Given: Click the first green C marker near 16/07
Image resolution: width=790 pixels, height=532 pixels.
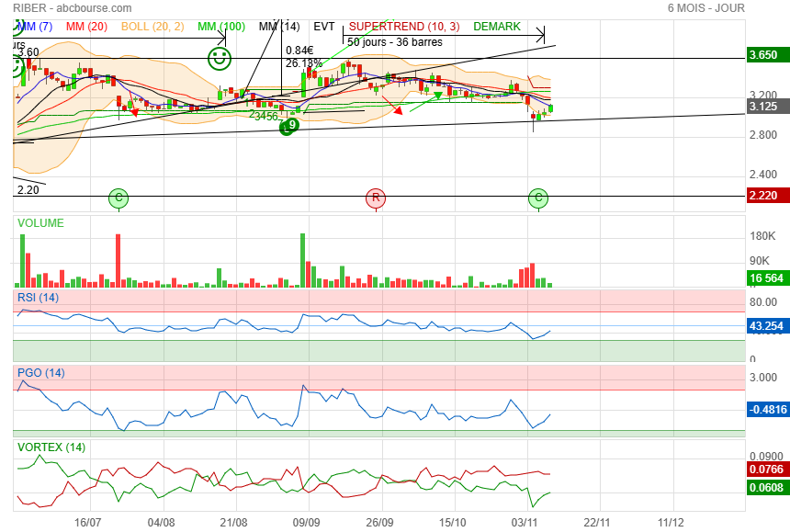Looking at the screenshot, I should [118, 198].
